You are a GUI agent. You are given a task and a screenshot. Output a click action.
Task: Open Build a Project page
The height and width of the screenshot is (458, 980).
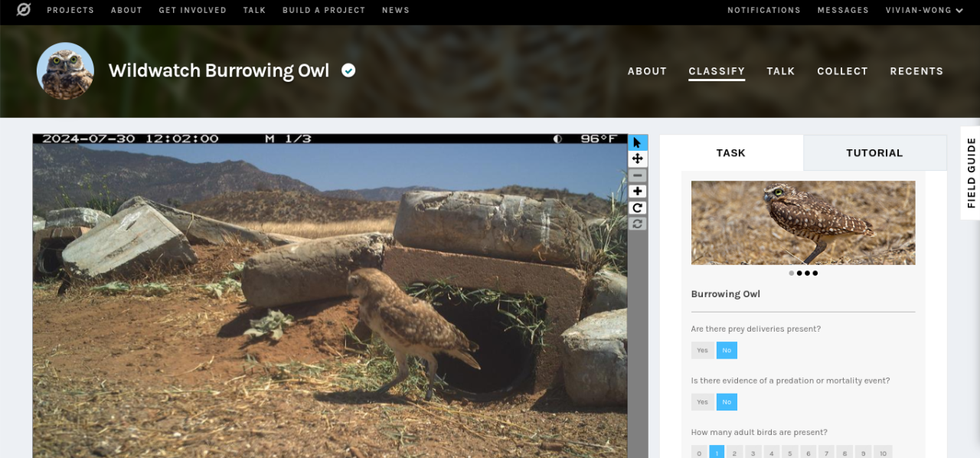324,10
